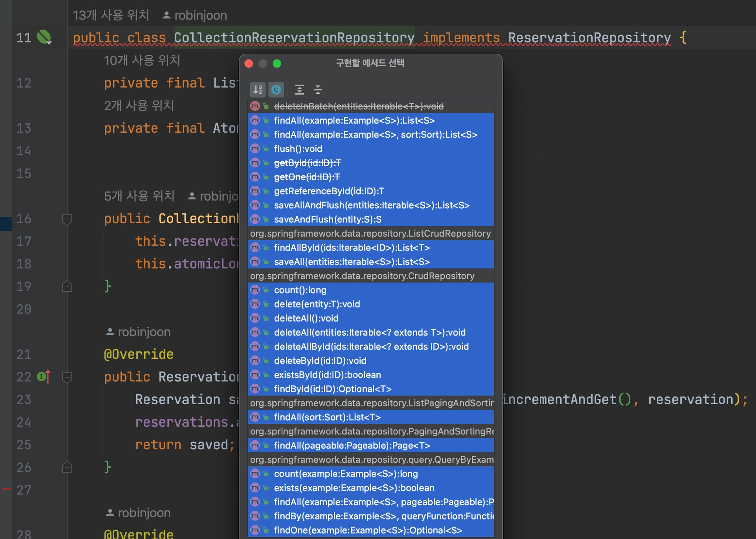Image resolution: width=756 pixels, height=539 pixels.
Task: Click the ListCrudRepository group header
Action: [x=370, y=234]
